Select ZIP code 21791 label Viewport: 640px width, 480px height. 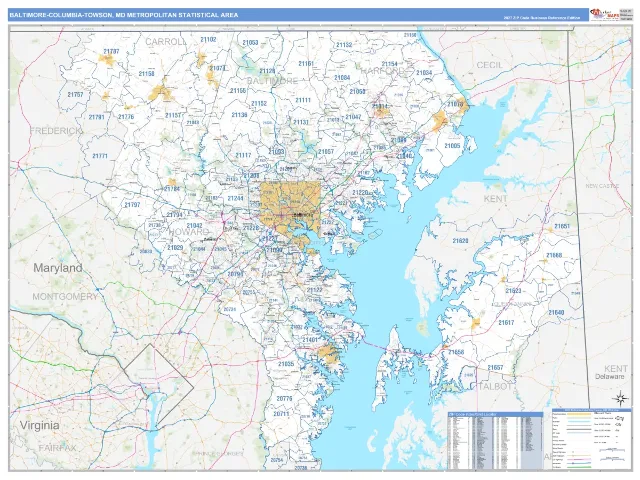[x=97, y=117]
